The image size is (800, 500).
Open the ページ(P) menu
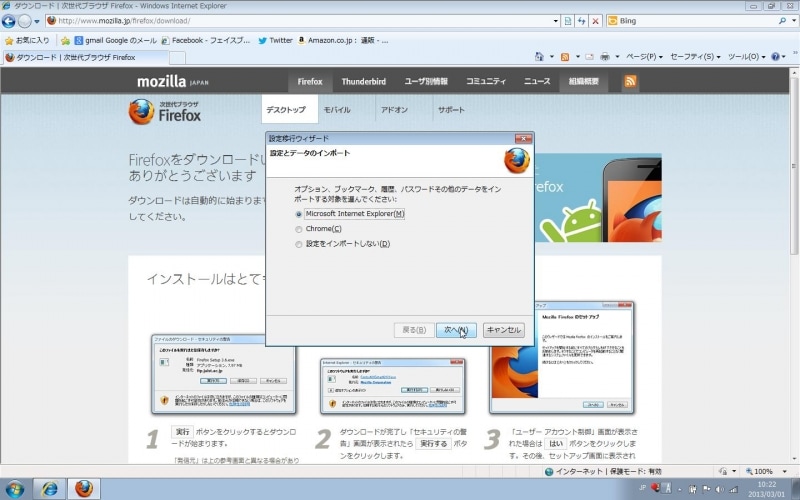coord(644,57)
